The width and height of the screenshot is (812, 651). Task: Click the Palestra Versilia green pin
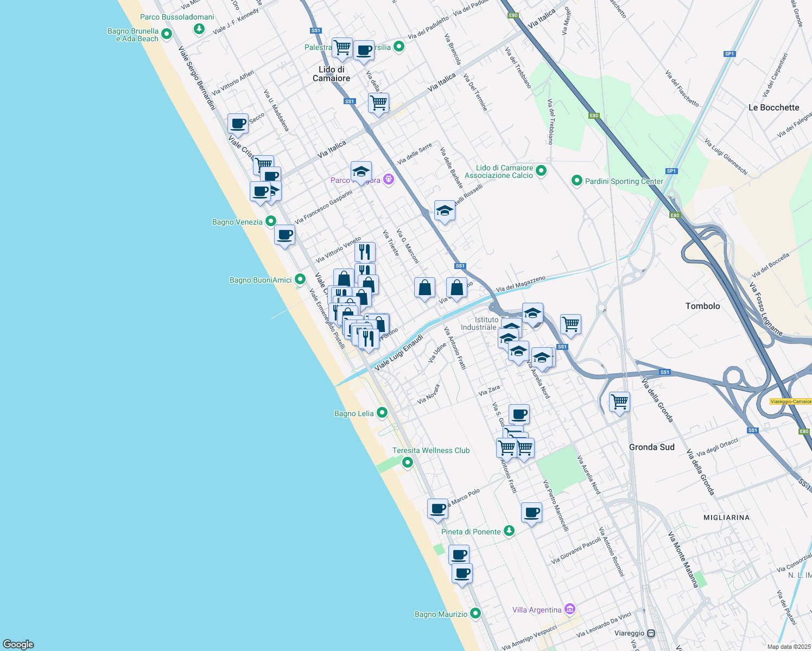click(399, 47)
